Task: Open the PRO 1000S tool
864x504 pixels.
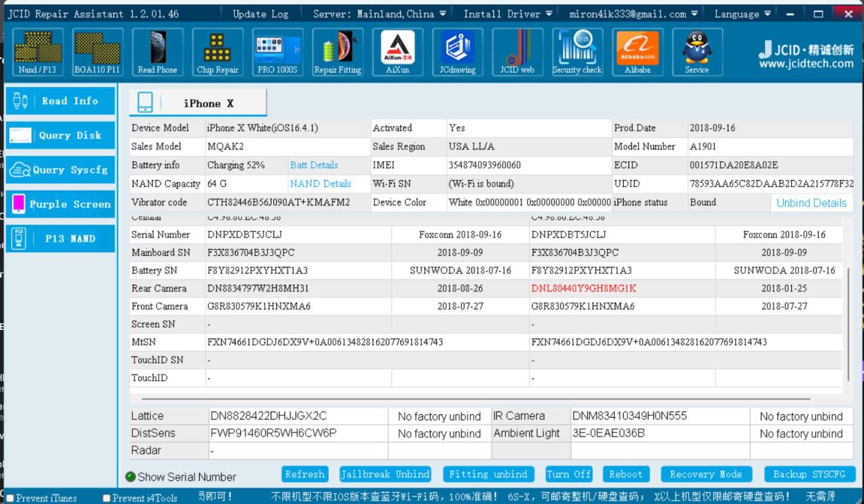Action: tap(277, 52)
